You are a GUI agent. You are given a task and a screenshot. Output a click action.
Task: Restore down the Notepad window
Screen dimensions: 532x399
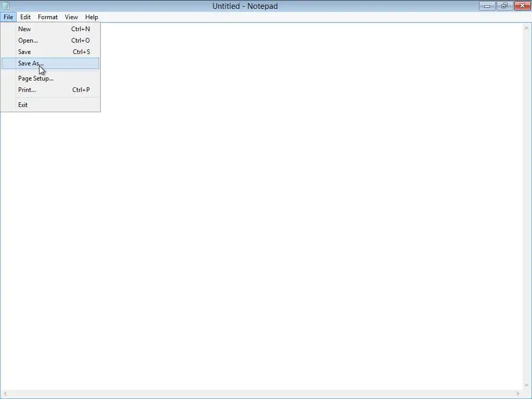[504, 6]
